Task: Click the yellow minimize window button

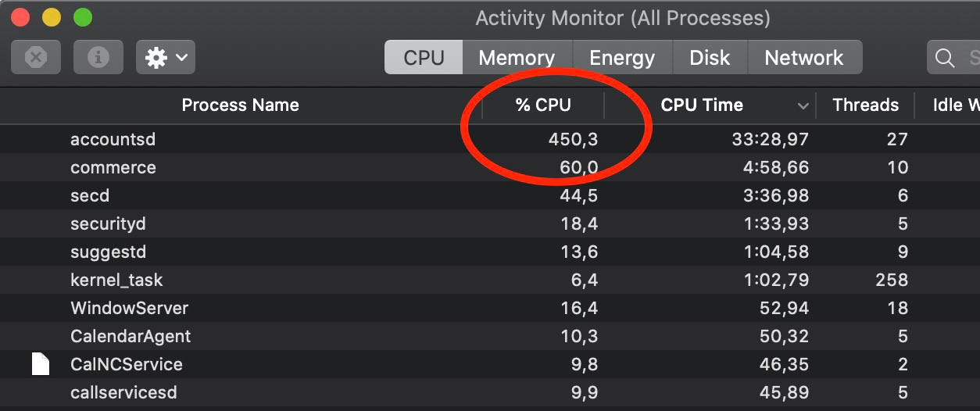Action: (52, 17)
